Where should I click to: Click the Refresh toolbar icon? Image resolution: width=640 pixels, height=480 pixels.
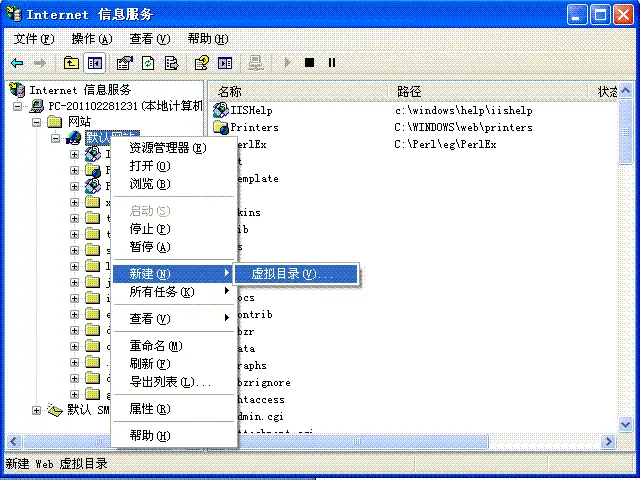(148, 63)
